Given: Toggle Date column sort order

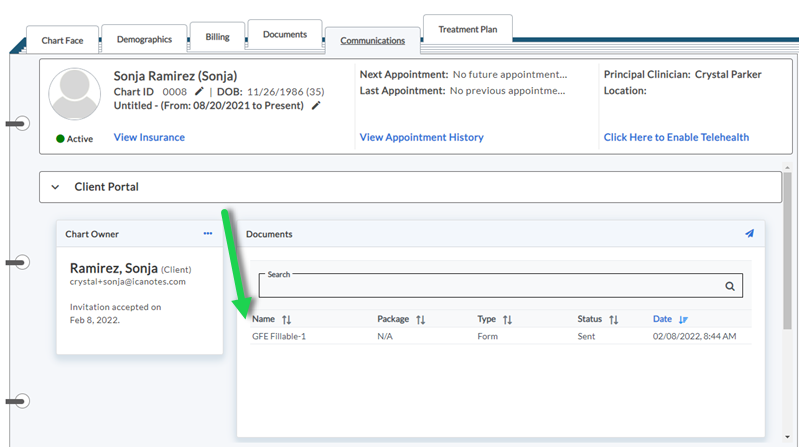Looking at the screenshot, I should [683, 320].
